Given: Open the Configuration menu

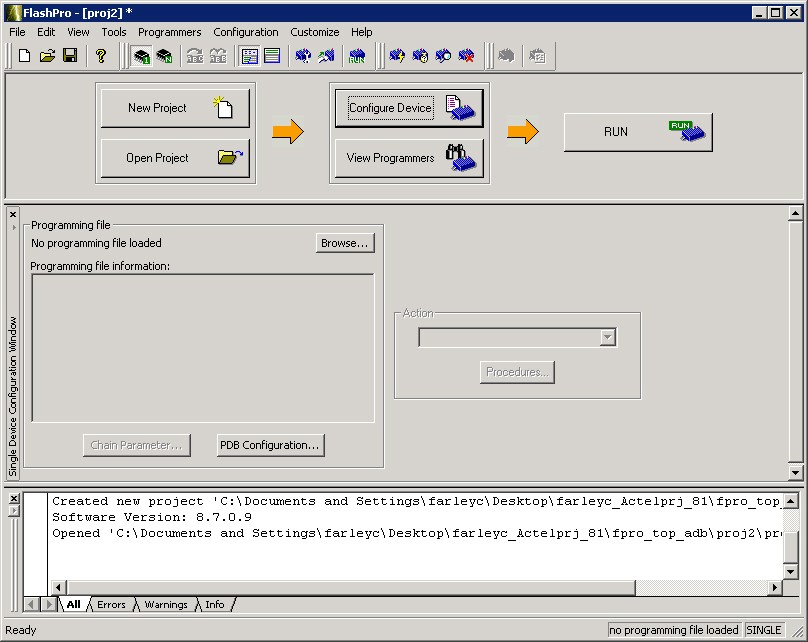Looking at the screenshot, I should [x=246, y=32].
